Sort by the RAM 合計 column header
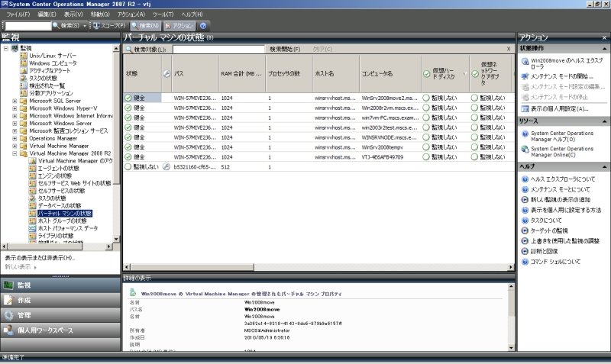 click(x=241, y=73)
